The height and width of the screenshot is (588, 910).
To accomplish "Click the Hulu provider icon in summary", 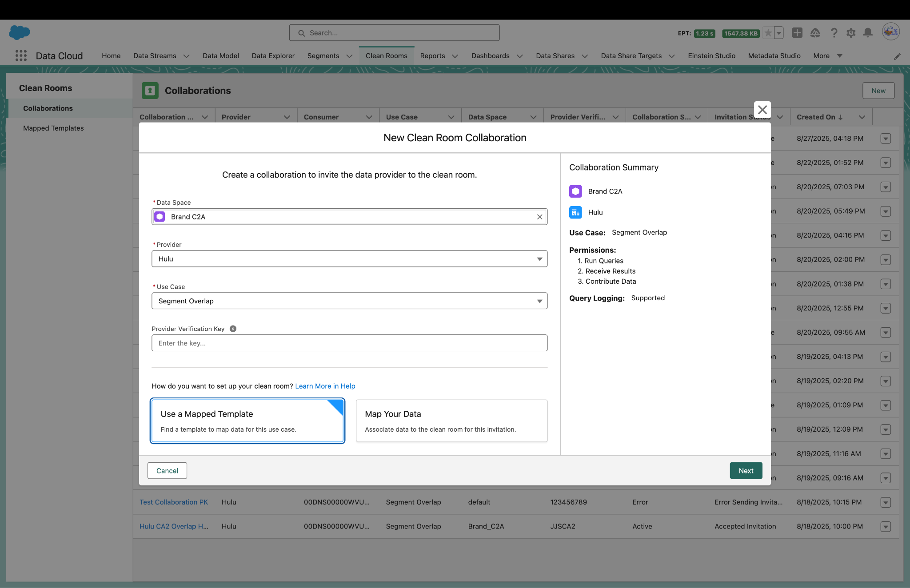I will pos(575,212).
